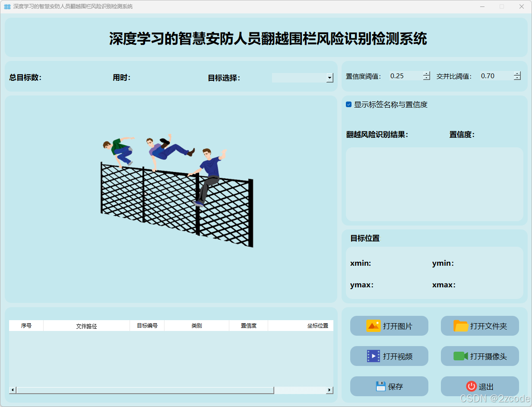
Task: Click the 类别 column header
Action: pyautogui.click(x=197, y=326)
